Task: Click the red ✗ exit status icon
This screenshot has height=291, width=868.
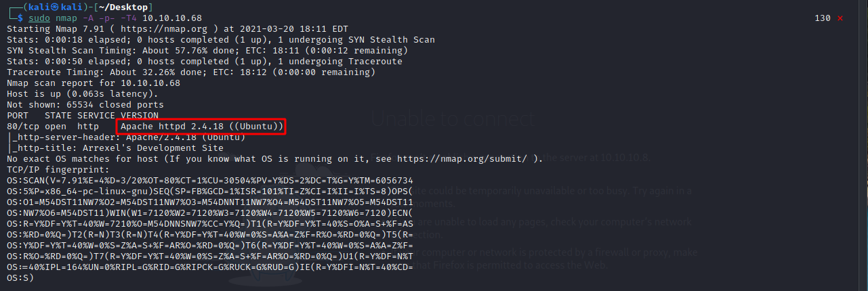Action: pyautogui.click(x=840, y=18)
